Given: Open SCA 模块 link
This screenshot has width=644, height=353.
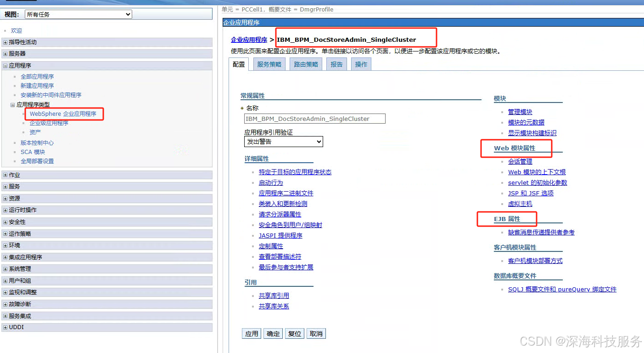Looking at the screenshot, I should coord(33,152).
